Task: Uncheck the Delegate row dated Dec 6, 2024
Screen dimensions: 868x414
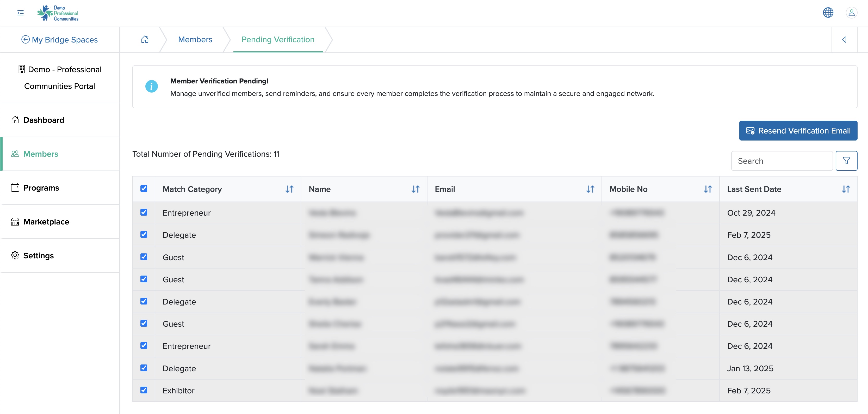Action: (144, 301)
